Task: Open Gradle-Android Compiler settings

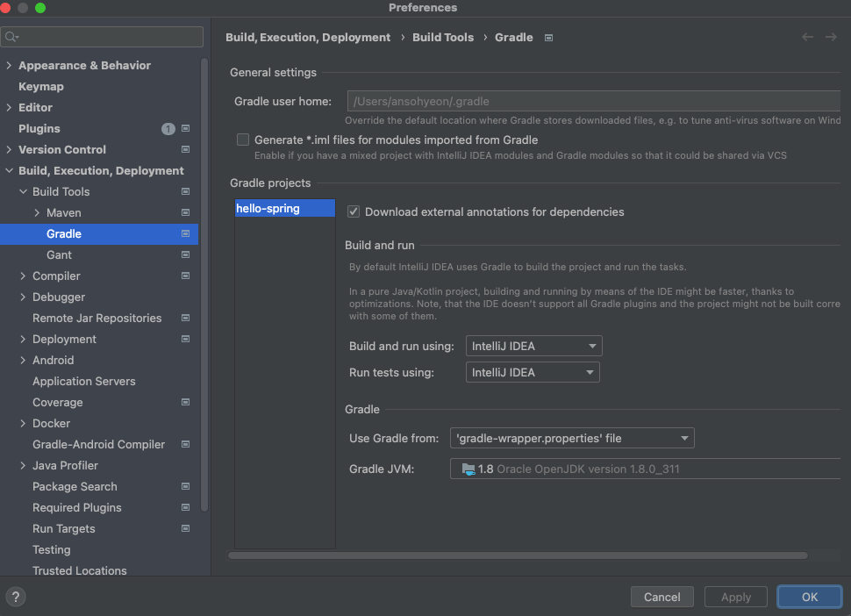Action: pyautogui.click(x=99, y=445)
